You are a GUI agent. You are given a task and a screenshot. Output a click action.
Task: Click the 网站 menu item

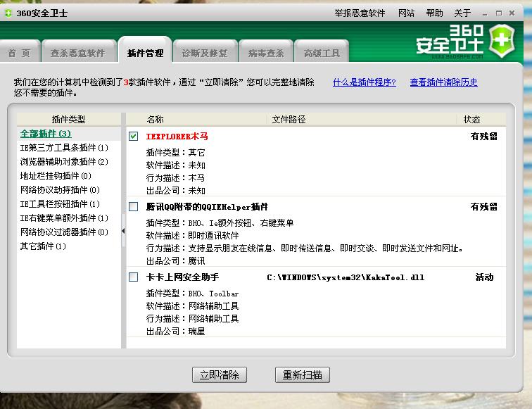[406, 13]
